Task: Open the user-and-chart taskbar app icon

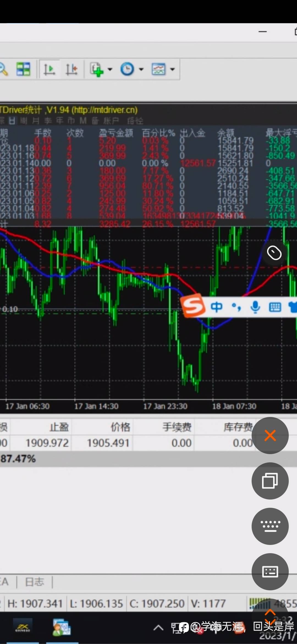Action: [x=62, y=628]
